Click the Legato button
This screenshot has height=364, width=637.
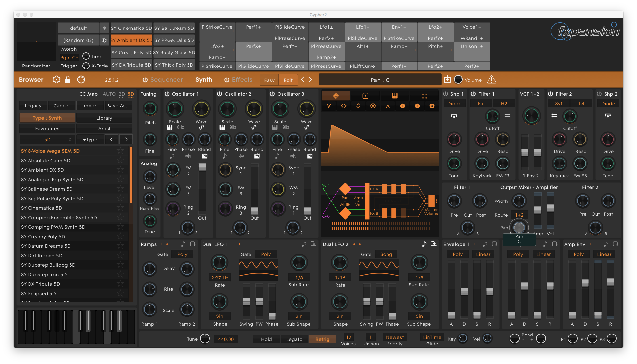(294, 339)
